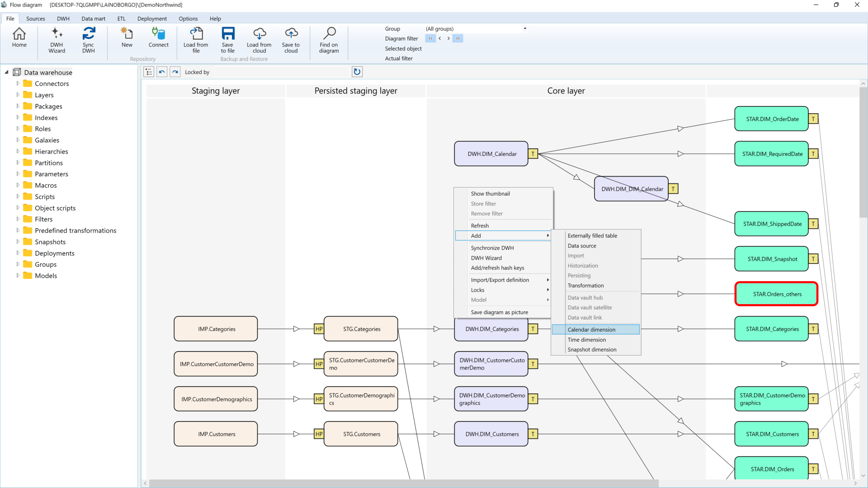
Task: Open the ETL ribbon tab
Action: click(x=121, y=19)
